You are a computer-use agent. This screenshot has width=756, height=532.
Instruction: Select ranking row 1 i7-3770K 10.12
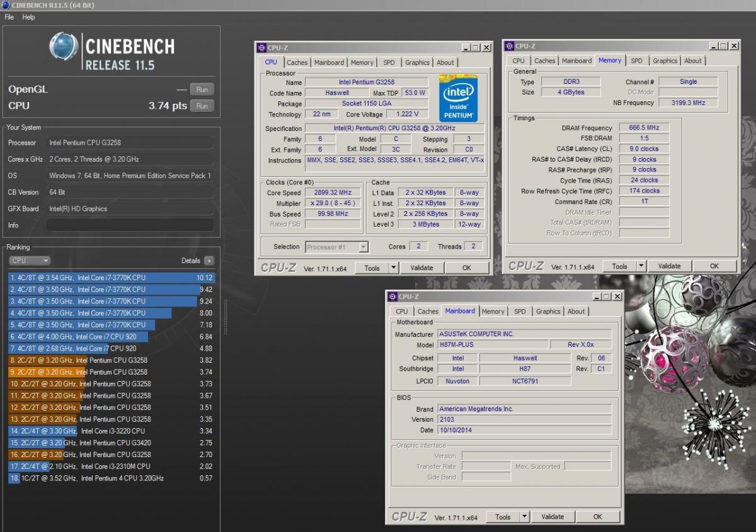click(x=112, y=278)
